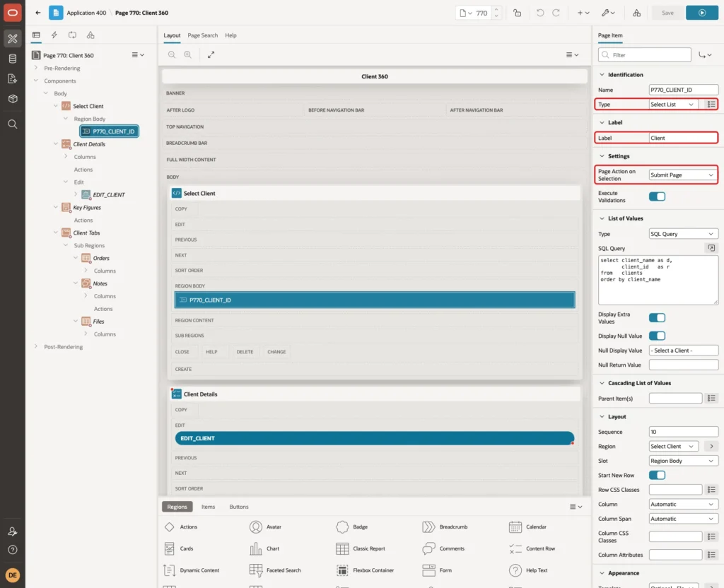Go to Select Client region arrow
This screenshot has height=588, width=724.
pos(711,447)
